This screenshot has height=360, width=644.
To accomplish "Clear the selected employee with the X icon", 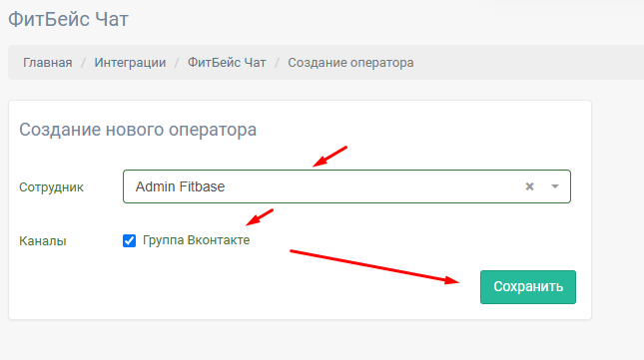I will tap(529, 186).
